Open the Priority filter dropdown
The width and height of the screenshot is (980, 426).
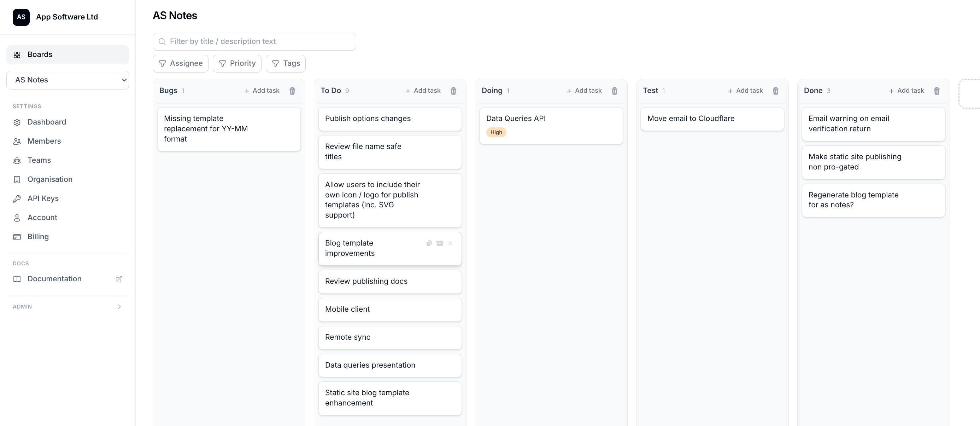pos(237,64)
